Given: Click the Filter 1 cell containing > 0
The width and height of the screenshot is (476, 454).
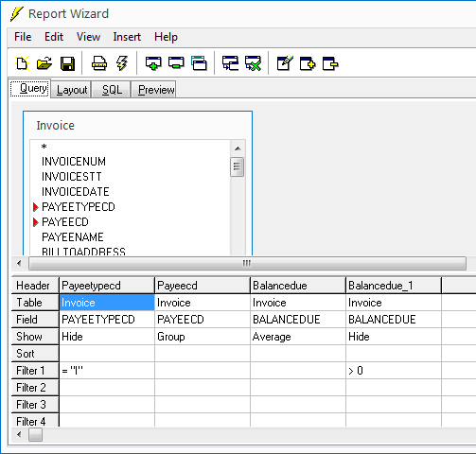Looking at the screenshot, I should coord(394,371).
